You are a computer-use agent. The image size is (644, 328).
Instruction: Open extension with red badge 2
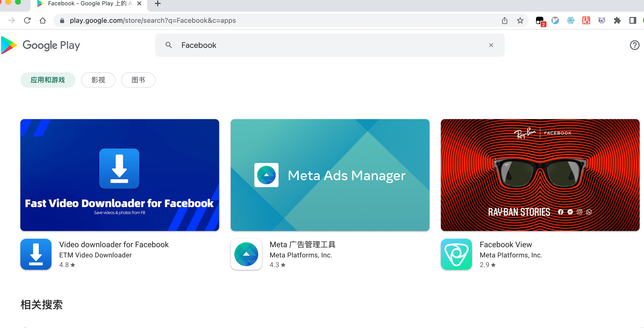click(540, 21)
